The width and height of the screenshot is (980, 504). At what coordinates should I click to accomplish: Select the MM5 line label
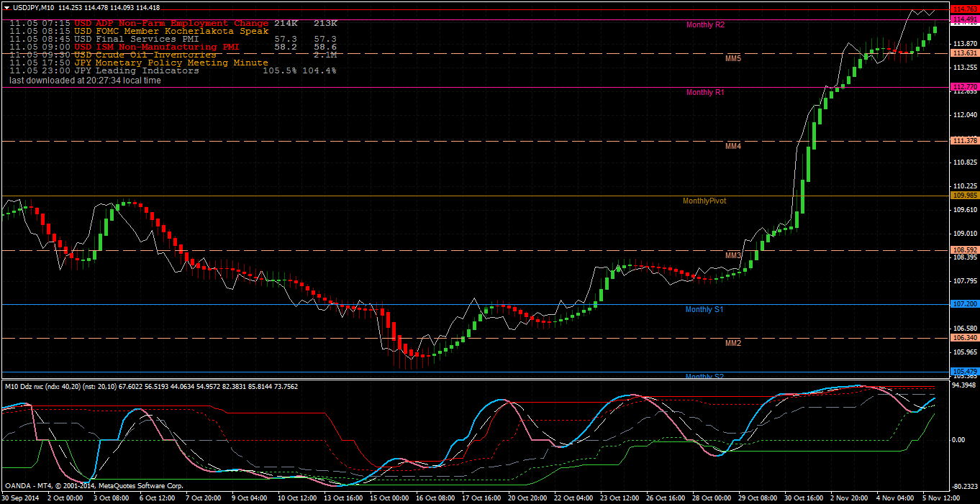(733, 58)
